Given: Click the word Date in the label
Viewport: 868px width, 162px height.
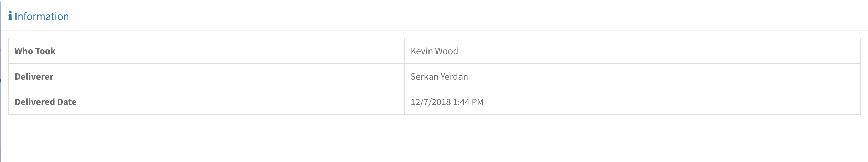Looking at the screenshot, I should click(67, 102).
